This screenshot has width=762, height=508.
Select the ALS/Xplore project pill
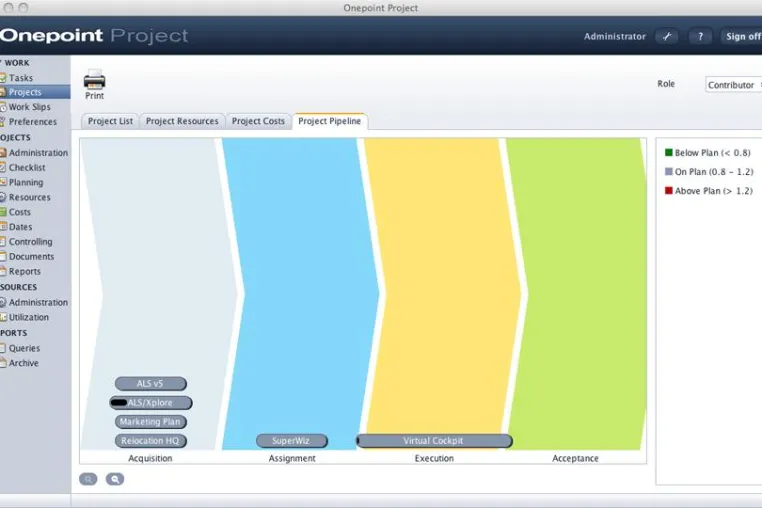click(x=151, y=403)
